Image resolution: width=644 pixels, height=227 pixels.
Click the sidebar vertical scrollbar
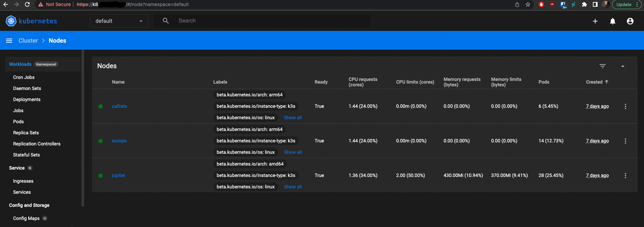[83, 128]
